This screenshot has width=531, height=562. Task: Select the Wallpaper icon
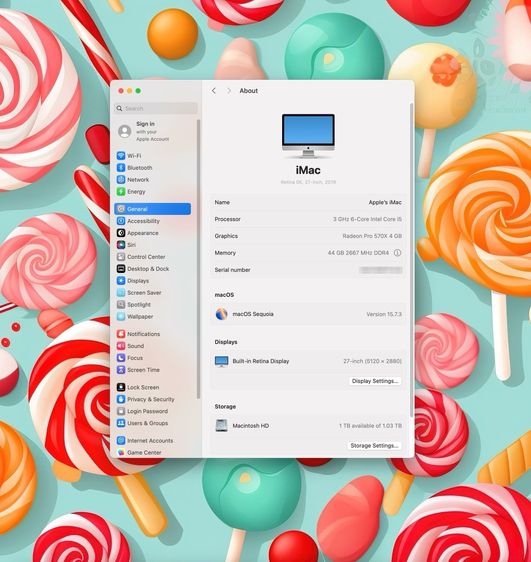(x=121, y=316)
